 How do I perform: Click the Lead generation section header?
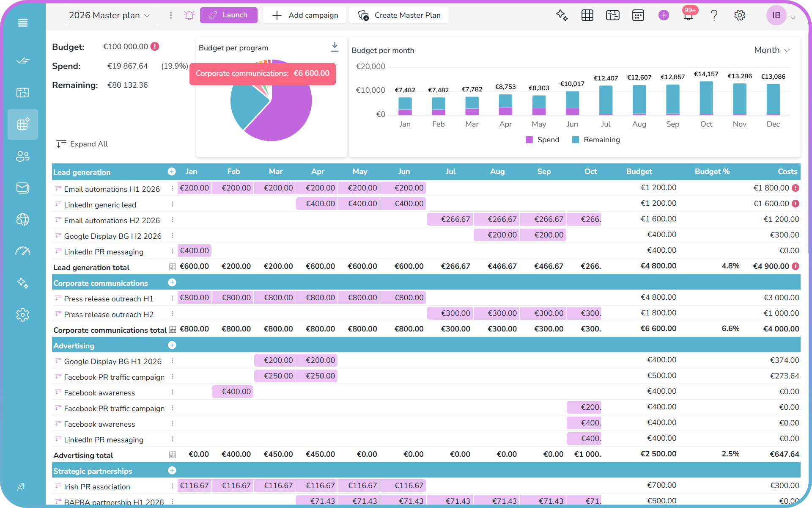[82, 172]
